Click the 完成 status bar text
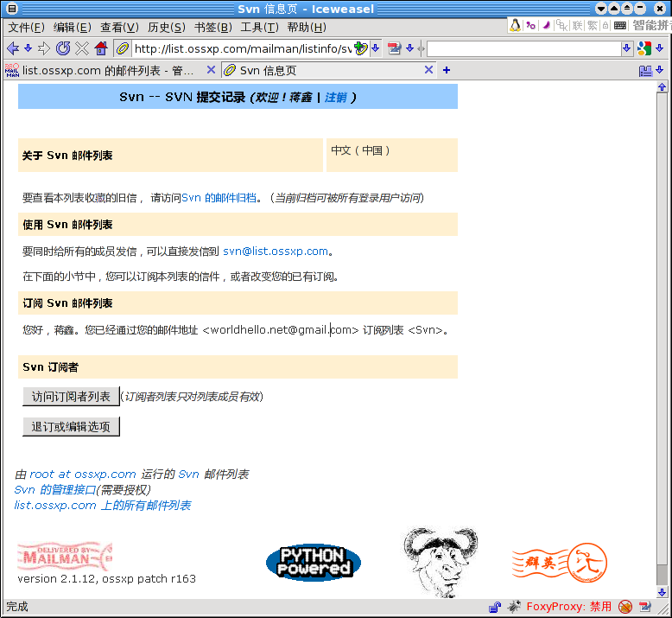The image size is (672, 618). [17, 607]
